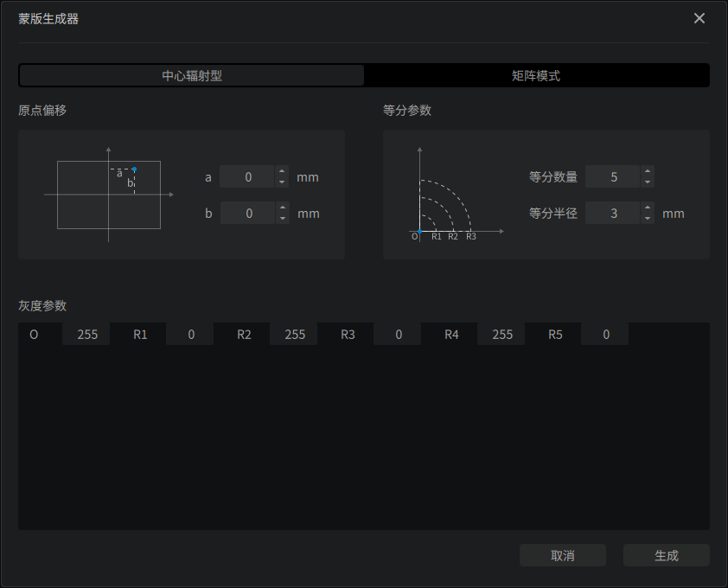
Task: Click the R1 label in grayscale row
Action: click(x=140, y=335)
